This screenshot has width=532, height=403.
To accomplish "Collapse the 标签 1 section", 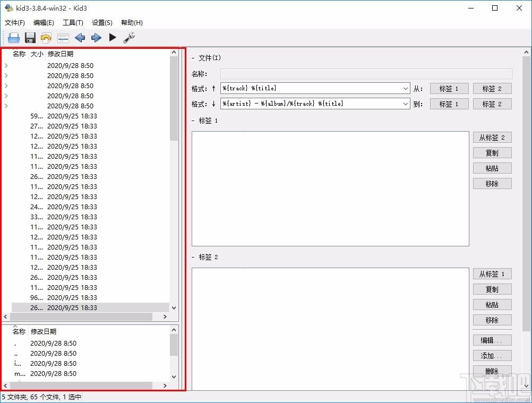I will point(193,121).
